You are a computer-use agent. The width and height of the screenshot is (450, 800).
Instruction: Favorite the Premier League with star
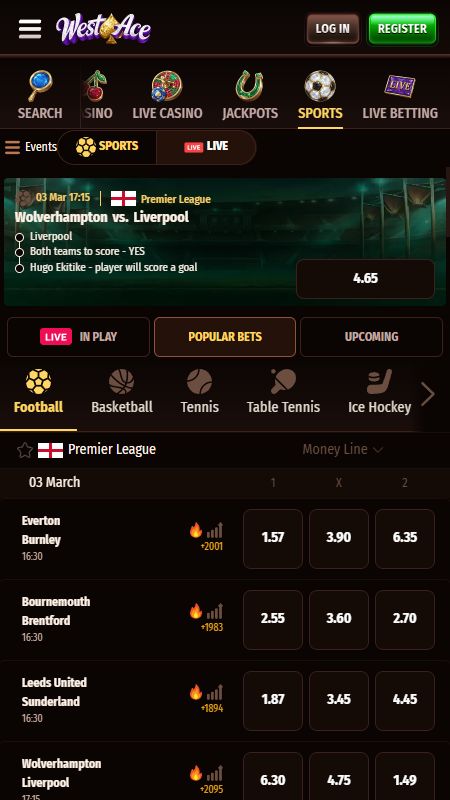coord(24,450)
